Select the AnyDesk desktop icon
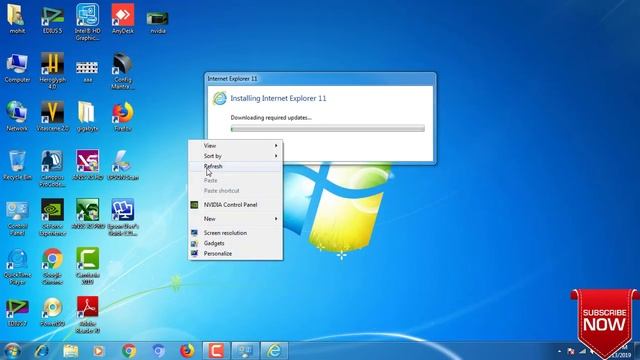 coord(122,18)
